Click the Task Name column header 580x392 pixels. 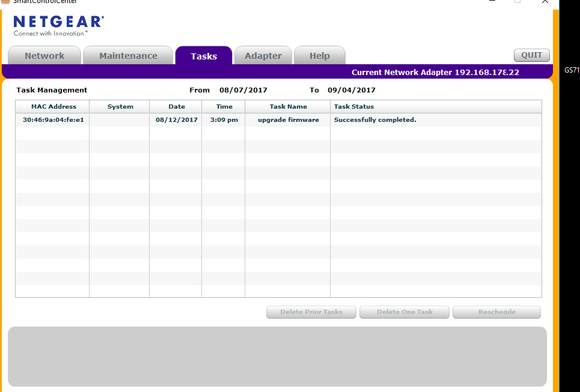point(287,106)
